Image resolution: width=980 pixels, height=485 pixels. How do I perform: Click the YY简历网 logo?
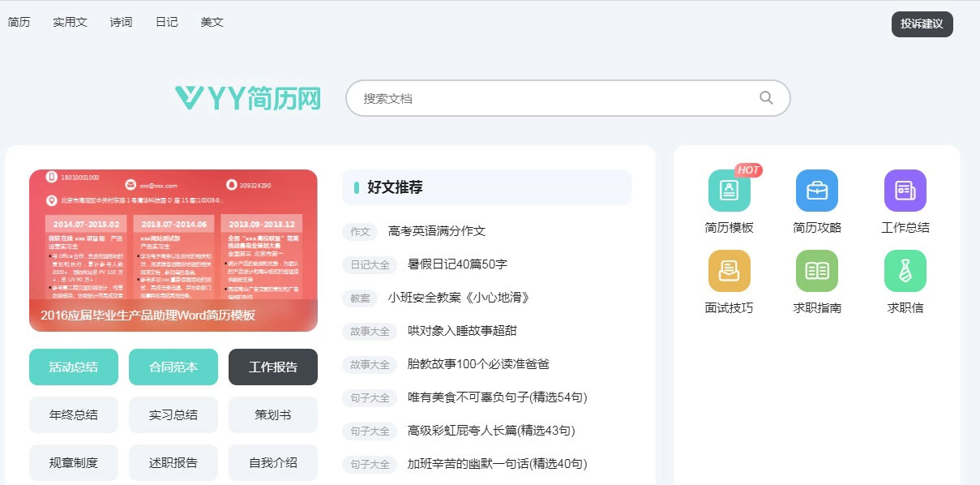coord(247,97)
